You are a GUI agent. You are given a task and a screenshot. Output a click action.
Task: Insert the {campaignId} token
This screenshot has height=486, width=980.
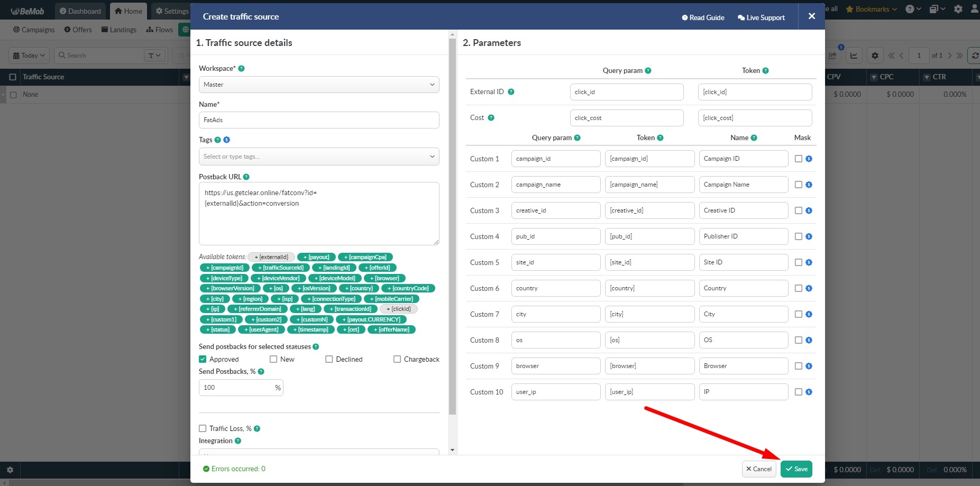pos(225,268)
